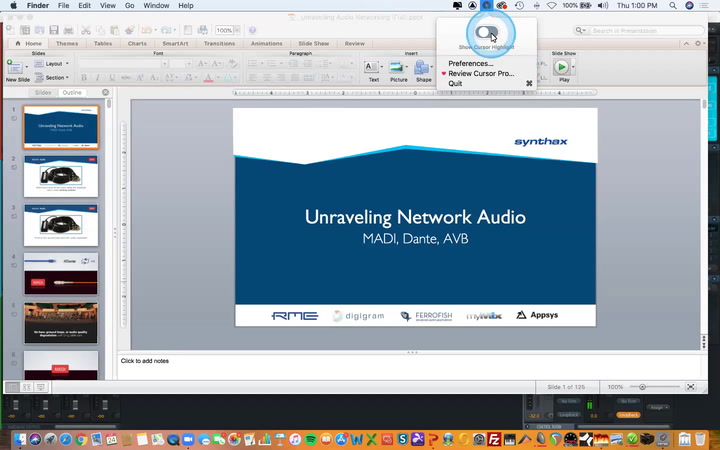Switch to slide sorter view icon
This screenshot has height=450, width=720.
tap(27, 387)
